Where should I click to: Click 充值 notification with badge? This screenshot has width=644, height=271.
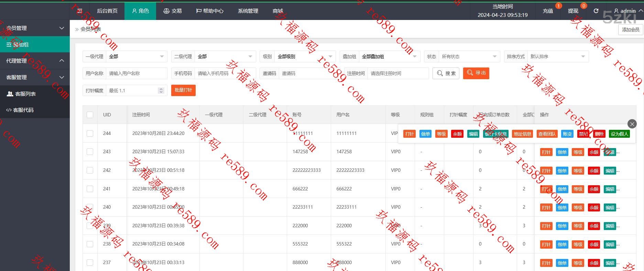548,11
